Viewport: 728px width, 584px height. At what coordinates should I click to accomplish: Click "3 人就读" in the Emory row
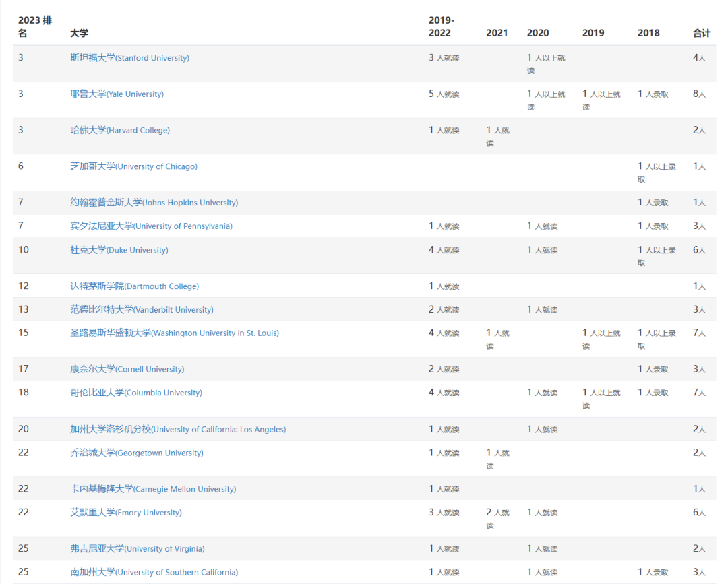pyautogui.click(x=444, y=513)
